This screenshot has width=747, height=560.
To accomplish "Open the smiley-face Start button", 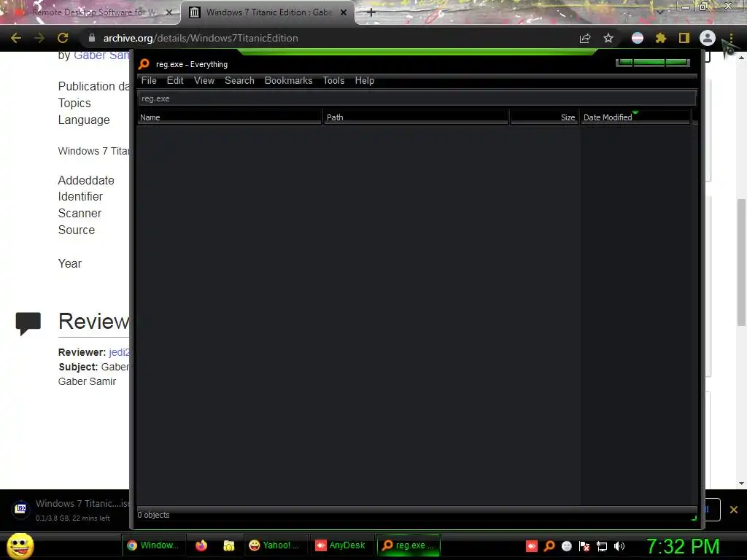I will 20,545.
